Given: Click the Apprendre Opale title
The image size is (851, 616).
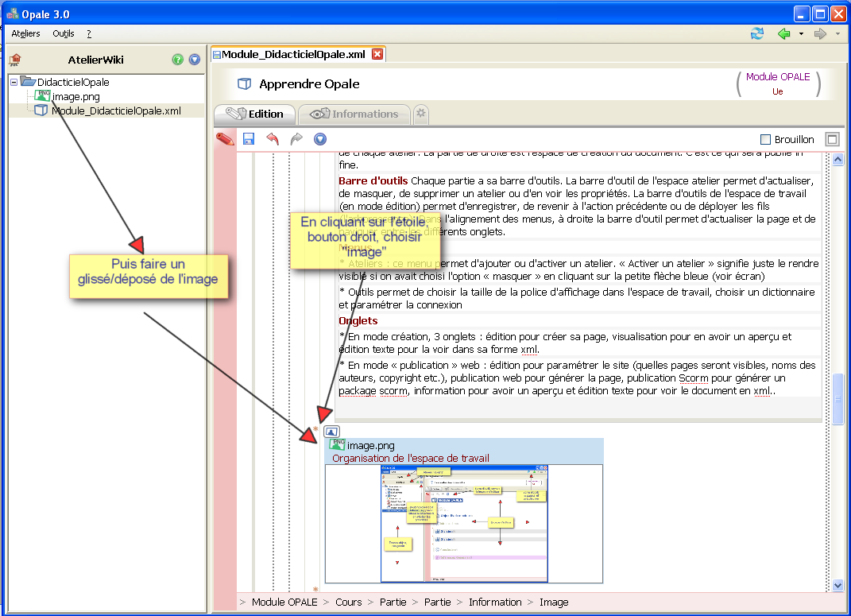Looking at the screenshot, I should pos(309,84).
